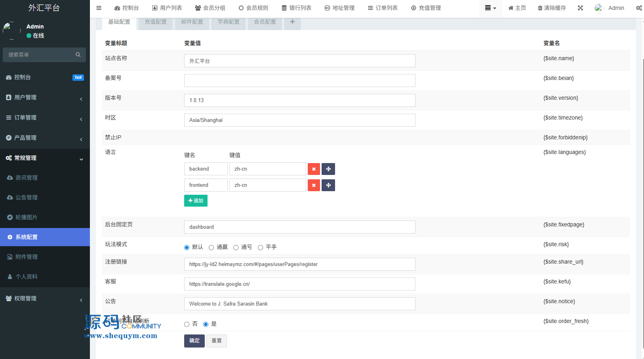644x359 pixels.
Task: Click the plus tab to add config group
Action: click(292, 22)
